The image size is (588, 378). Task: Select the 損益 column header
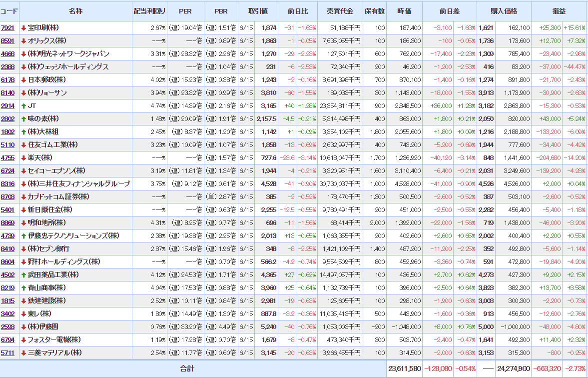tap(559, 11)
